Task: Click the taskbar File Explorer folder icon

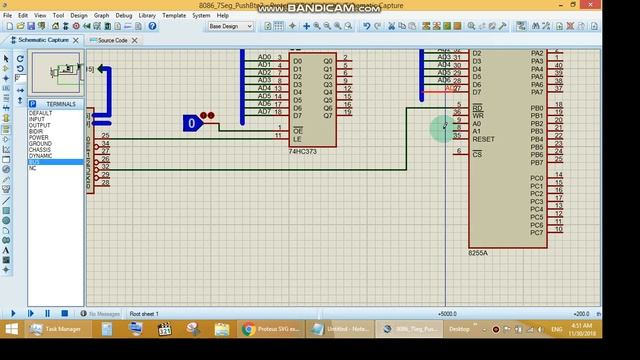Action: click(222, 329)
